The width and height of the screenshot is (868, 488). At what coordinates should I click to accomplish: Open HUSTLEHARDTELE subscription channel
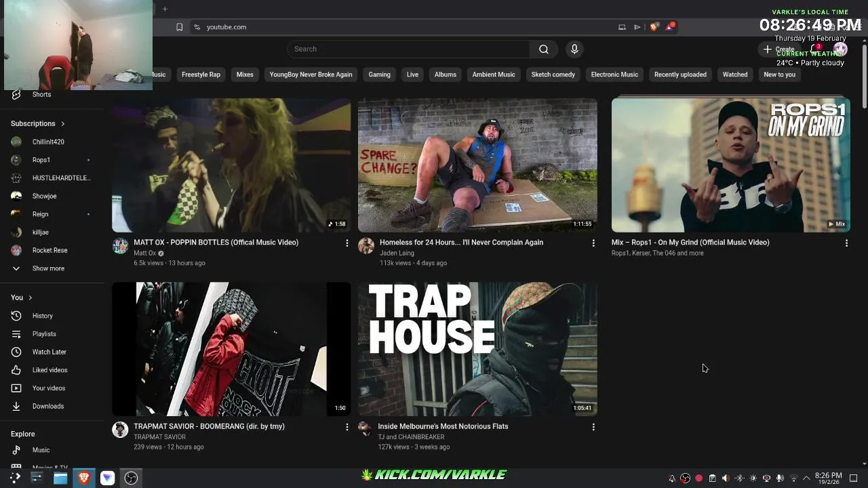(x=52, y=178)
